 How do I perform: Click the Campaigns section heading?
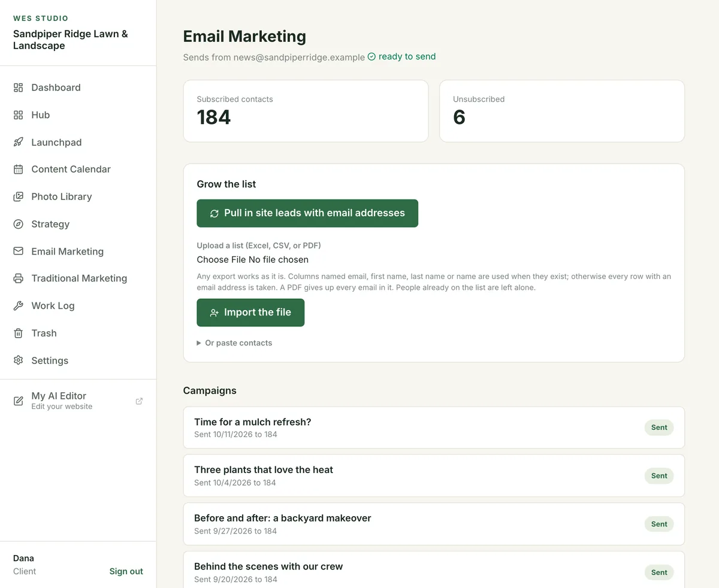pos(210,390)
